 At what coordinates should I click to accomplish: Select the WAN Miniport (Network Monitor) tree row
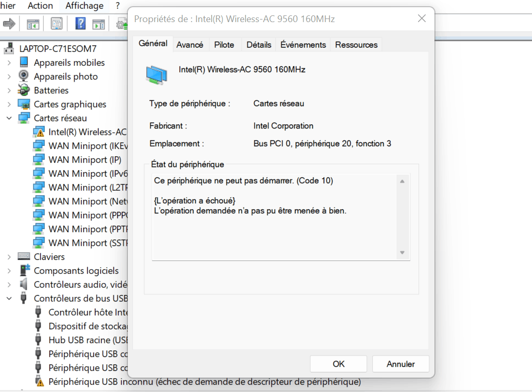click(81, 201)
